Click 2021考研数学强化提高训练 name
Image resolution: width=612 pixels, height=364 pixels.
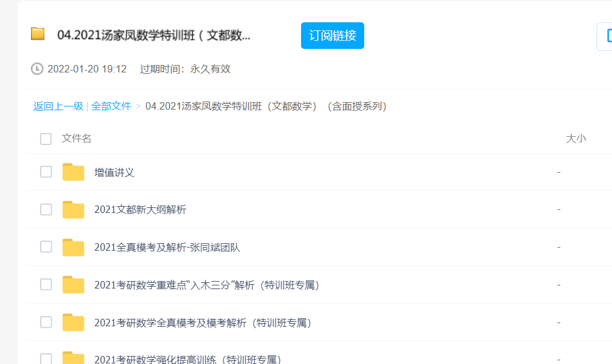188,359
